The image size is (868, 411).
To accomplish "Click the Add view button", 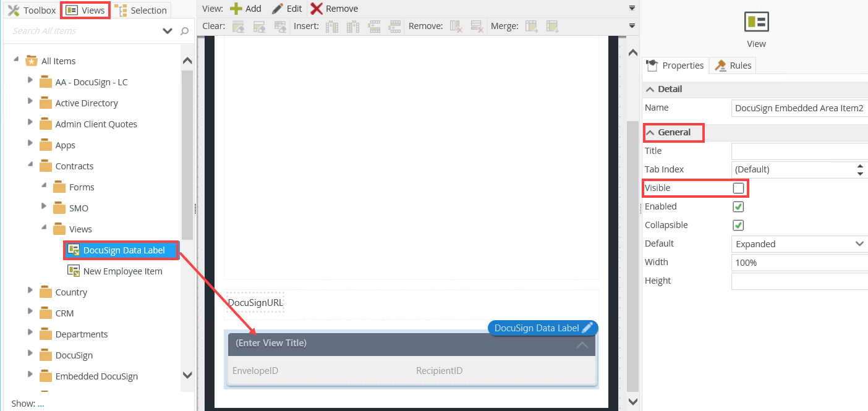I will pos(245,9).
